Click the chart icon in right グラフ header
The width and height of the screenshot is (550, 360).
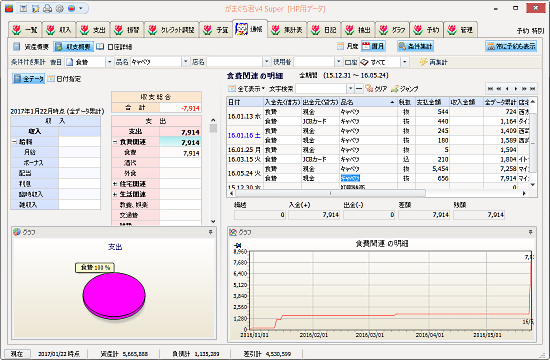point(233,232)
